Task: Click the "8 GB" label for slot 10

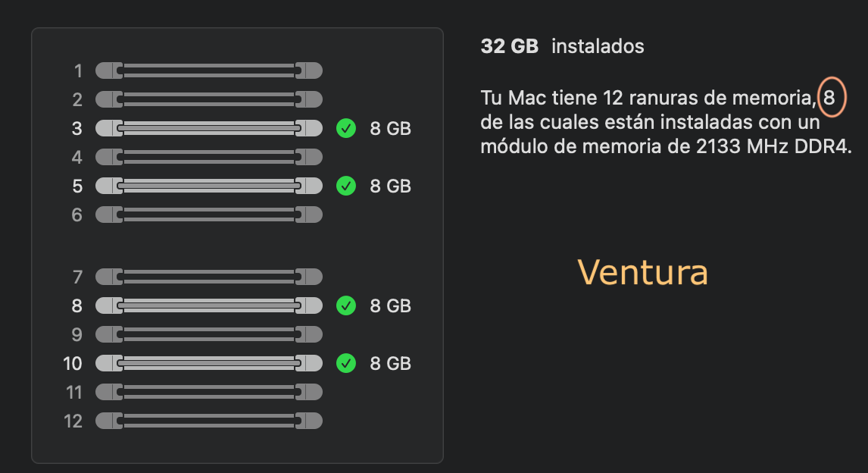Action: click(x=390, y=364)
